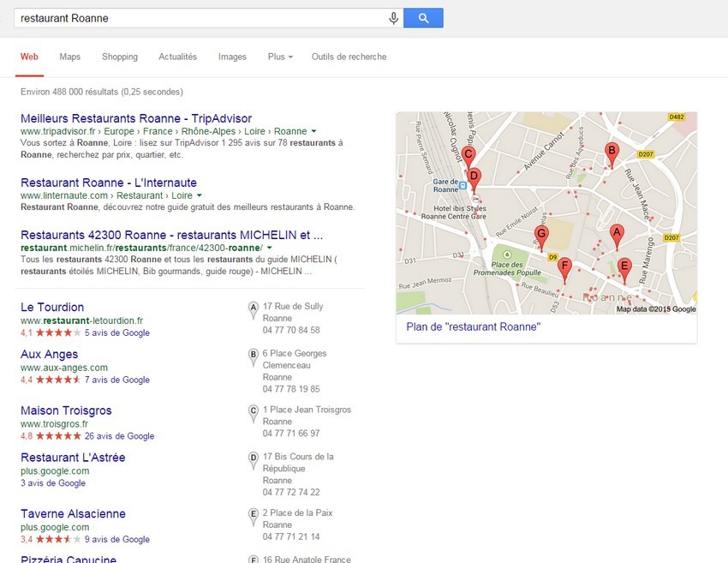Open Meilleurs Restaurants Roanne - TripAdvisor link
This screenshot has height=563, width=728.
point(136,118)
